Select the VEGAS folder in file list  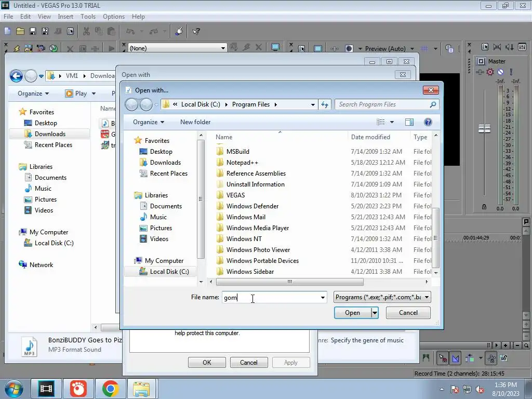pos(235,195)
